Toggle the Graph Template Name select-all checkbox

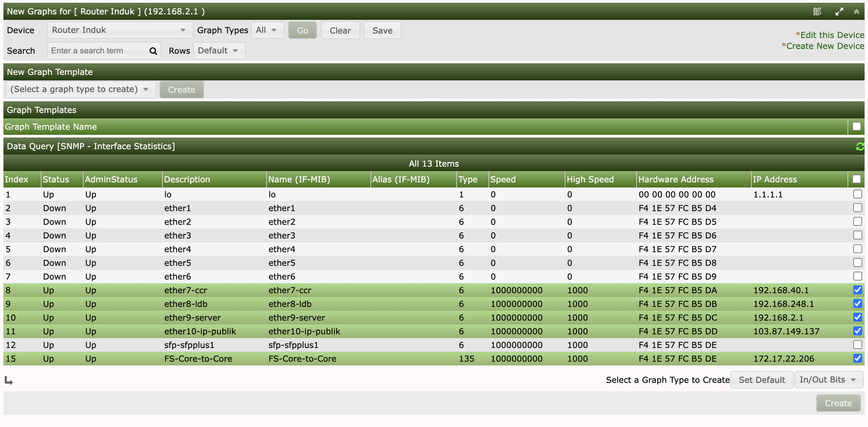coord(856,126)
